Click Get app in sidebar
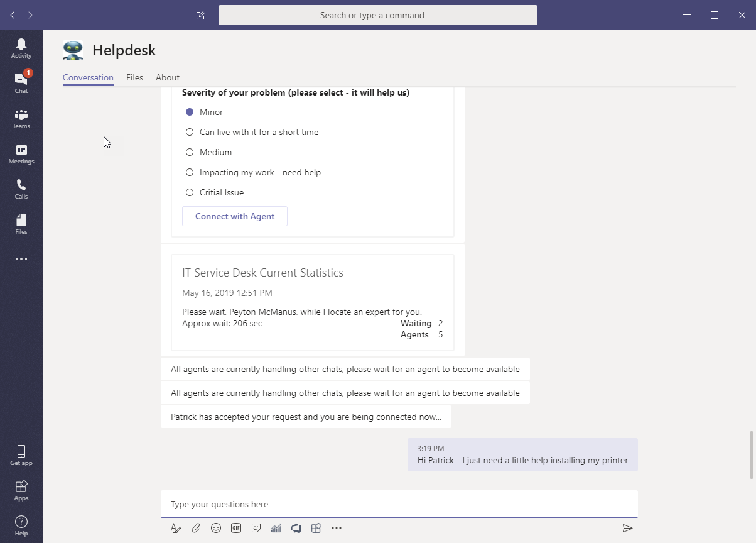This screenshot has height=543, width=756. pos(21,455)
